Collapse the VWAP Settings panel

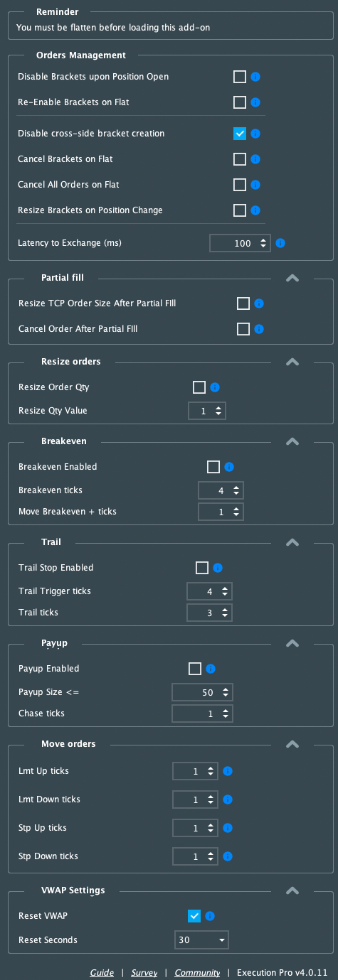[292, 891]
